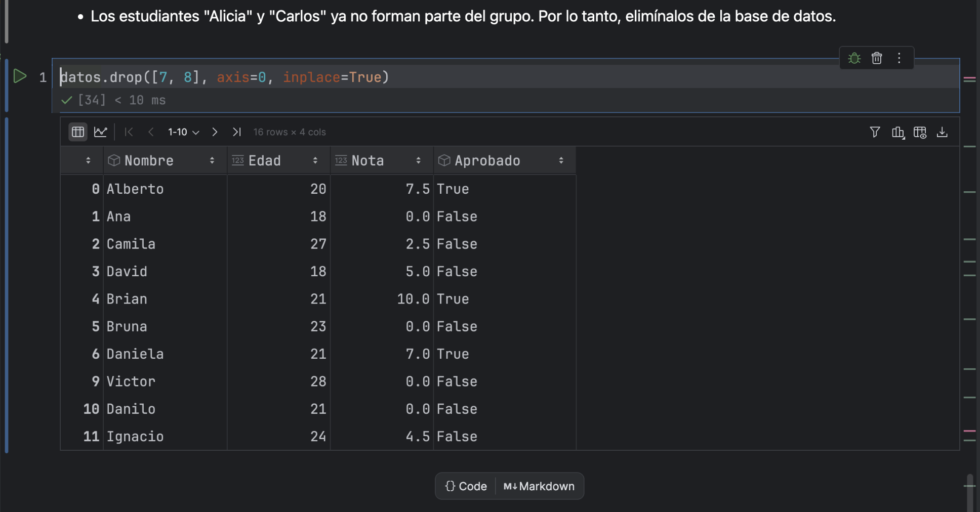Image resolution: width=980 pixels, height=512 pixels.
Task: Select the Ana name cell
Action: pos(165,217)
